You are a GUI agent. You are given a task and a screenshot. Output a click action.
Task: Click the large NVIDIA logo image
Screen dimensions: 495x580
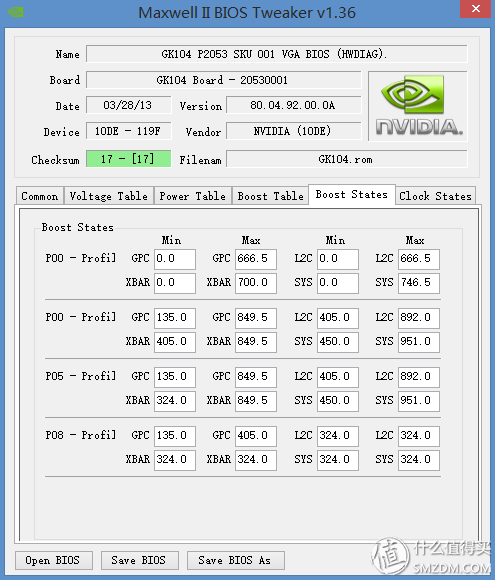[x=418, y=106]
